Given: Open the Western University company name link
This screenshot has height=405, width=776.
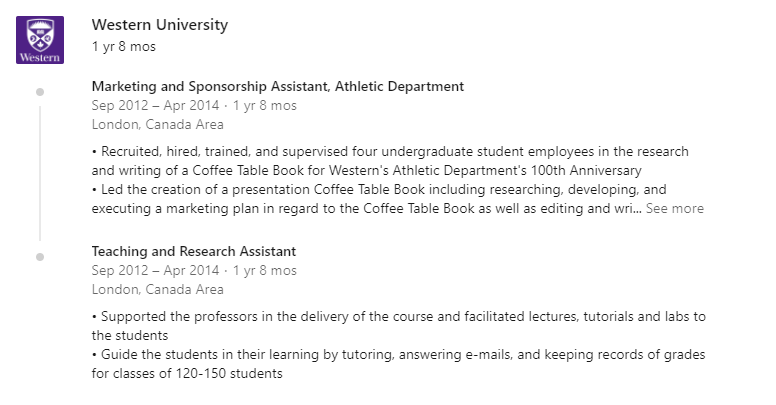Looking at the screenshot, I should (x=159, y=25).
